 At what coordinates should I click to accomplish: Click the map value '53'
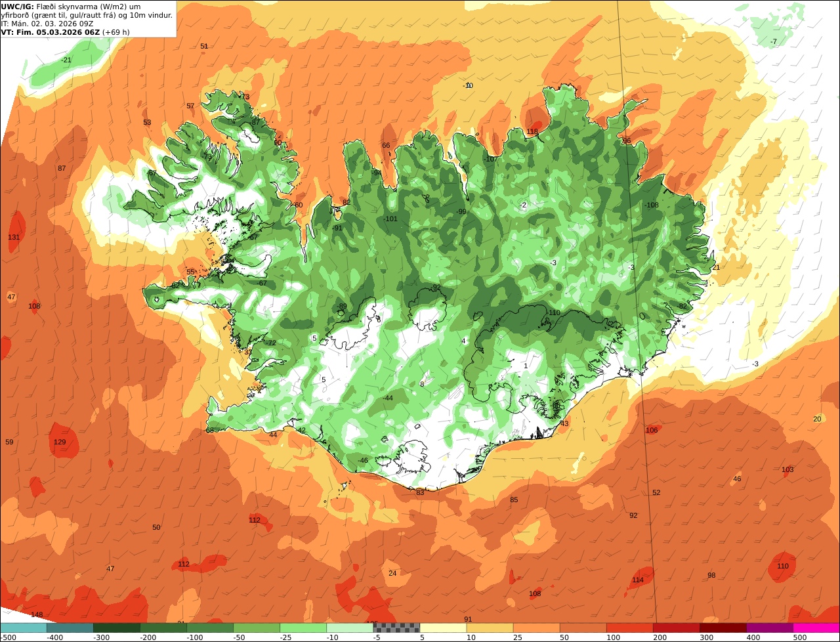(x=147, y=122)
